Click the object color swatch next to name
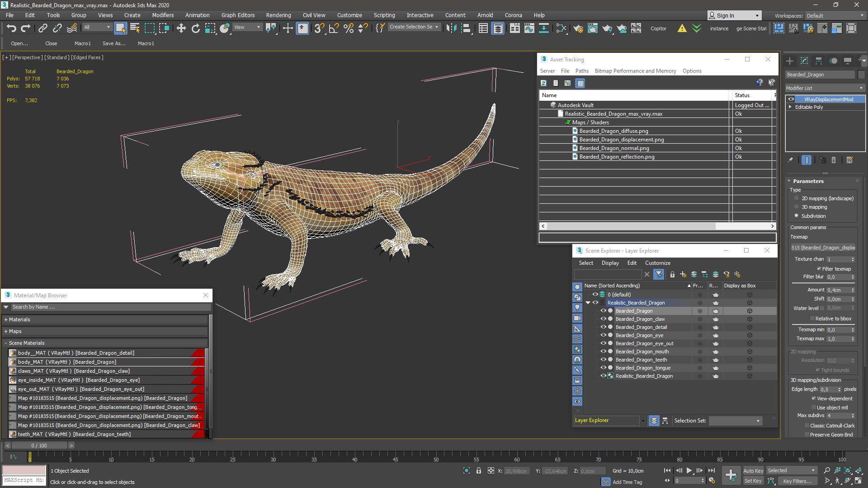 coord(861,75)
